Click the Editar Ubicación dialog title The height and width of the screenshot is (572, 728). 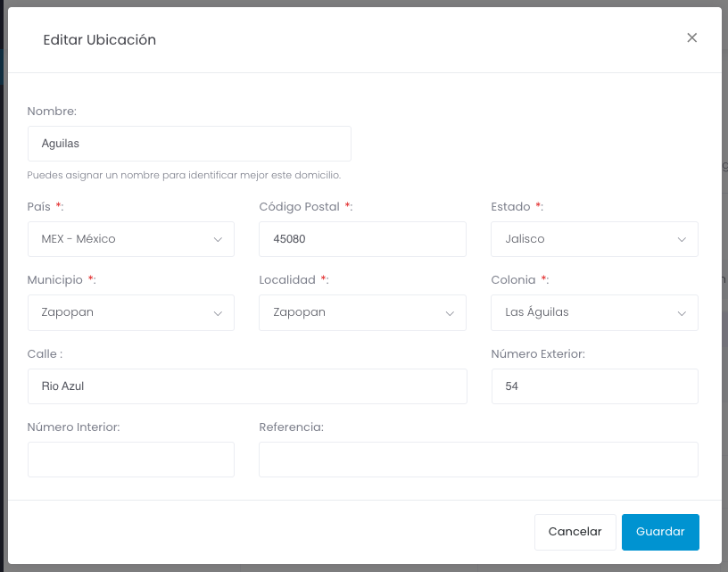pos(99,40)
